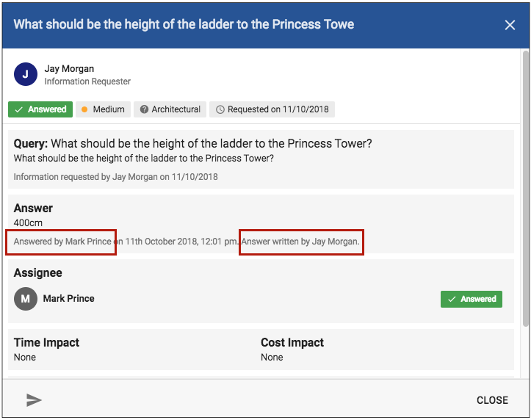
Task: Click the orange dot on the Medium chip
Action: click(x=84, y=109)
